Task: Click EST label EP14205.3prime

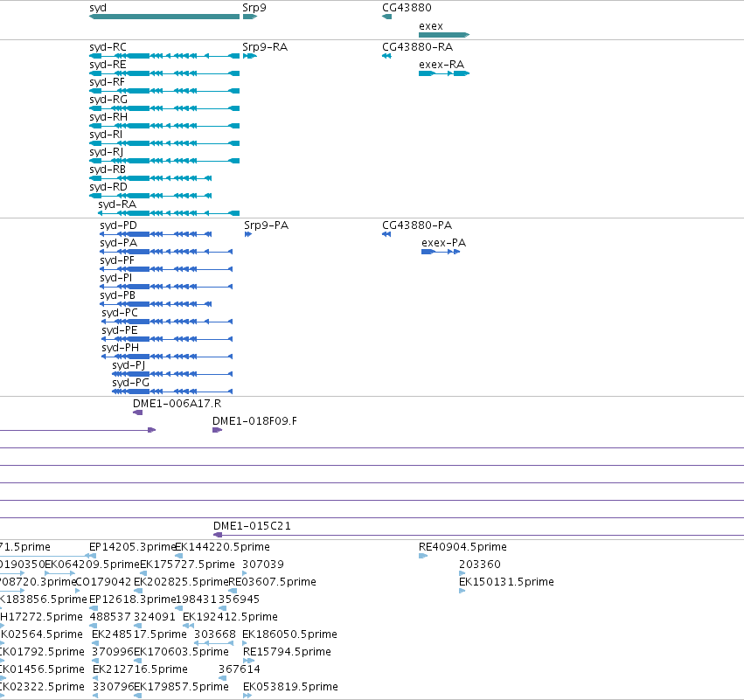Action: click(132, 547)
